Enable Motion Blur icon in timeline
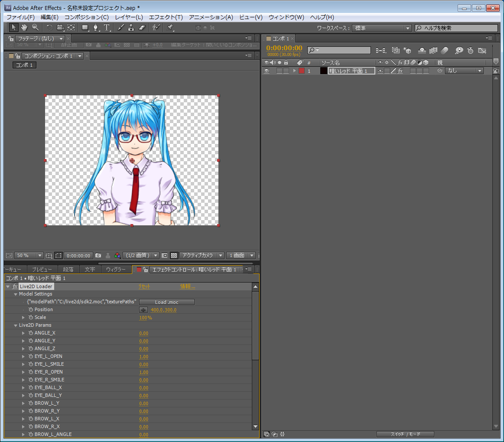 pos(445,50)
